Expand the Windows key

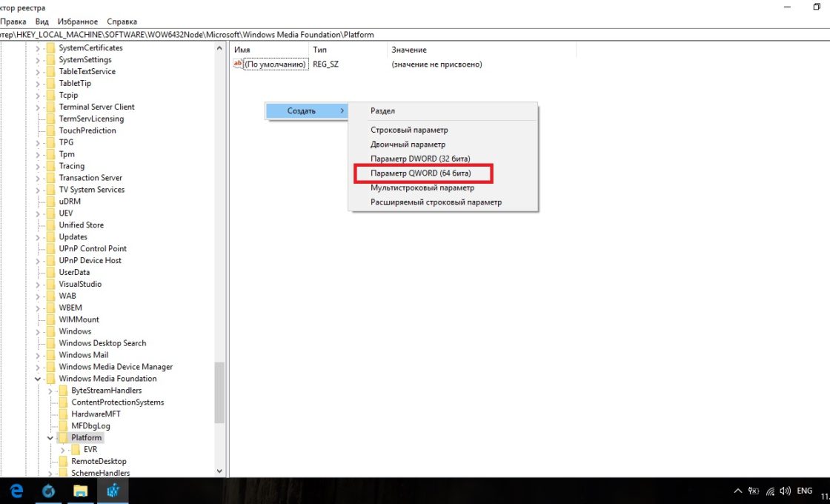coord(38,332)
